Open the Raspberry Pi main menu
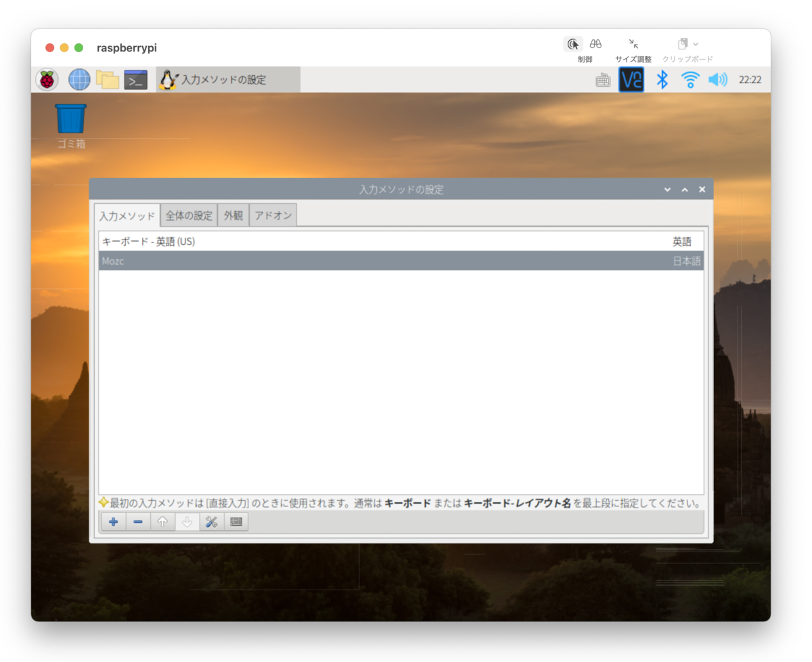Image resolution: width=812 pixels, height=662 pixels. [47, 80]
